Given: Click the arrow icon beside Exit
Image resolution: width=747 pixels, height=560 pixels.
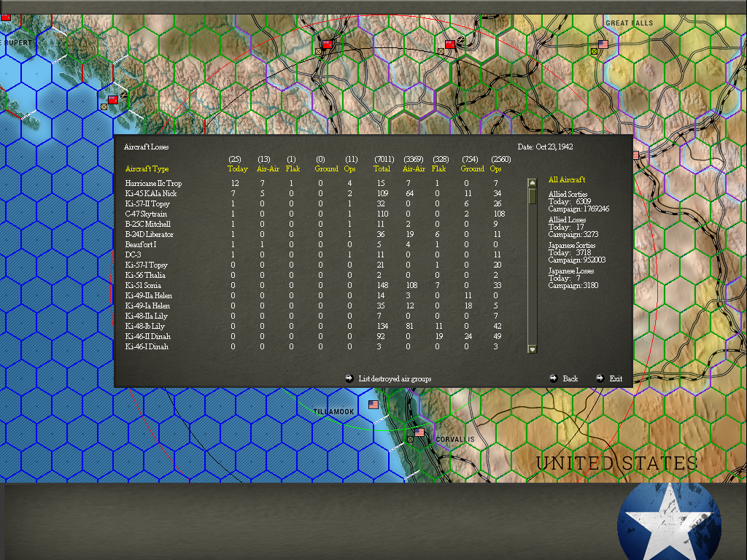Looking at the screenshot, I should (600, 378).
